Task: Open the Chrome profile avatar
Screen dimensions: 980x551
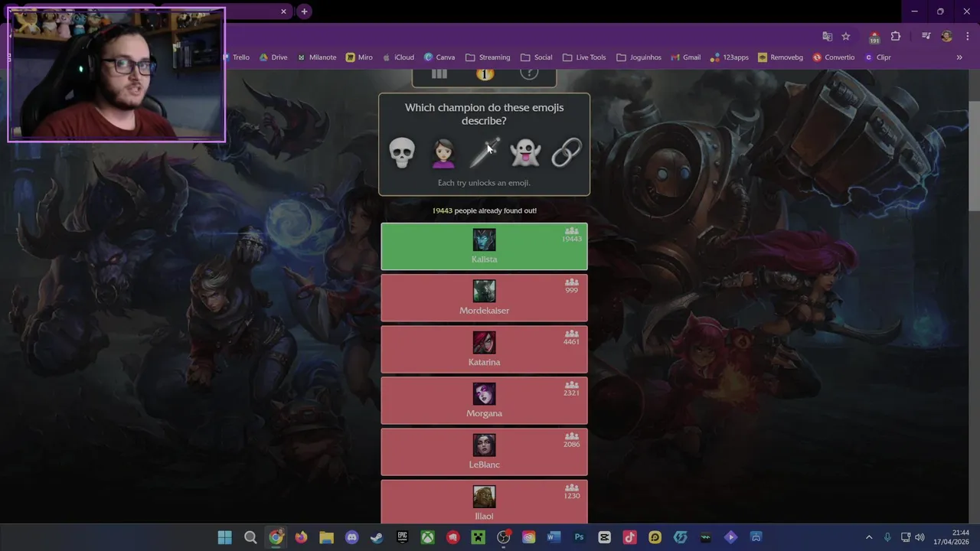Action: click(x=947, y=36)
